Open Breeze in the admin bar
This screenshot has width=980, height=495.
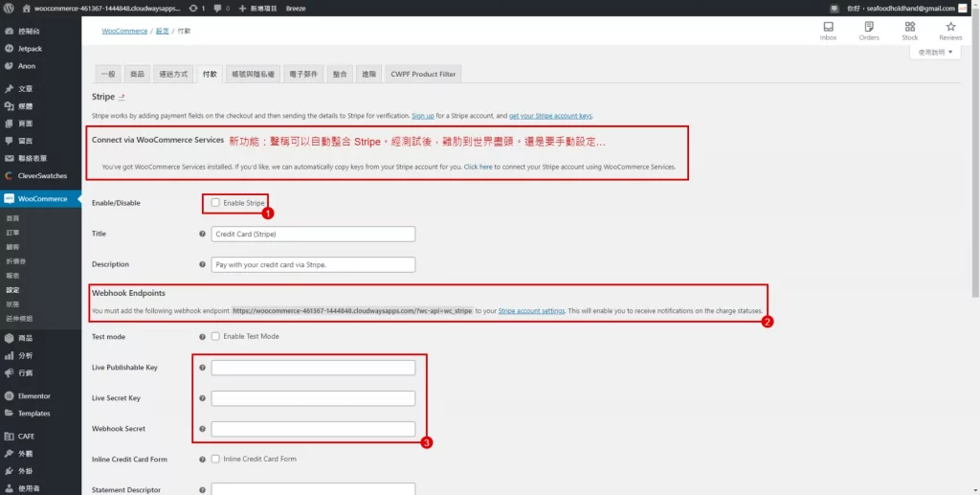tap(296, 8)
